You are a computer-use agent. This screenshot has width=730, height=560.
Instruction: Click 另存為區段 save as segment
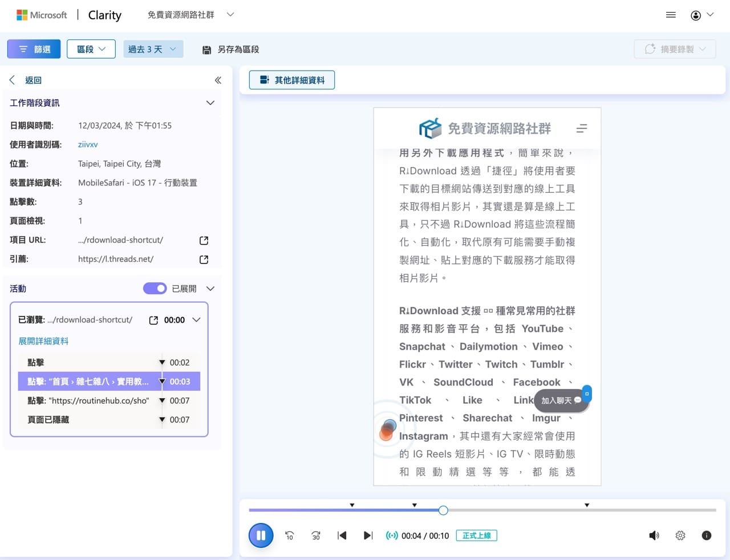[231, 50]
